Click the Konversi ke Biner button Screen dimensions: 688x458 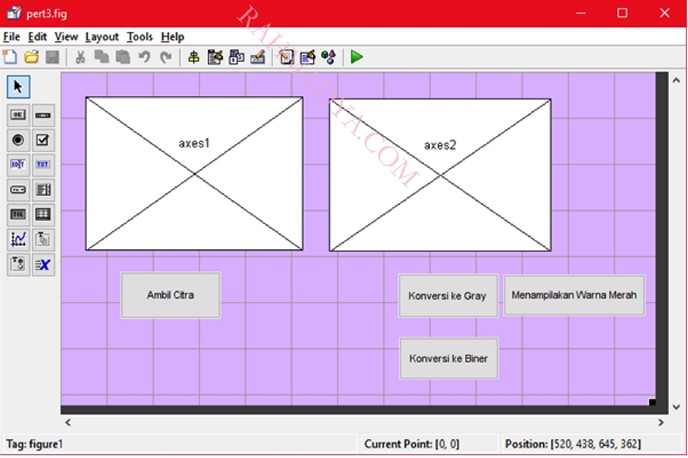pos(449,358)
